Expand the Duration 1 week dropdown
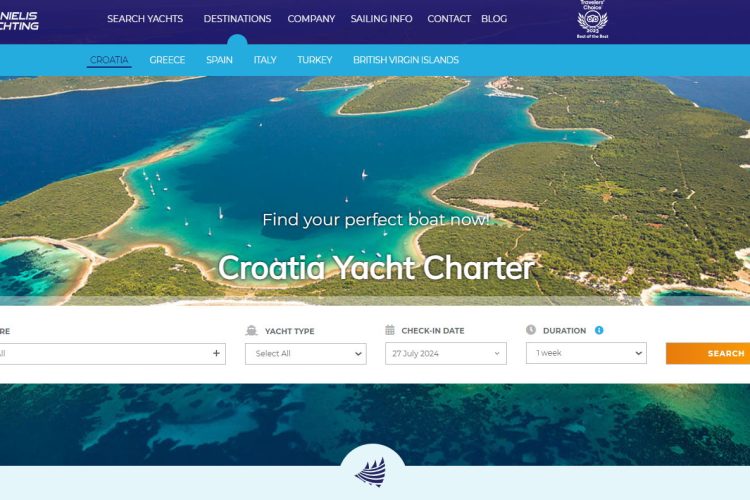This screenshot has width=750, height=500. [586, 353]
